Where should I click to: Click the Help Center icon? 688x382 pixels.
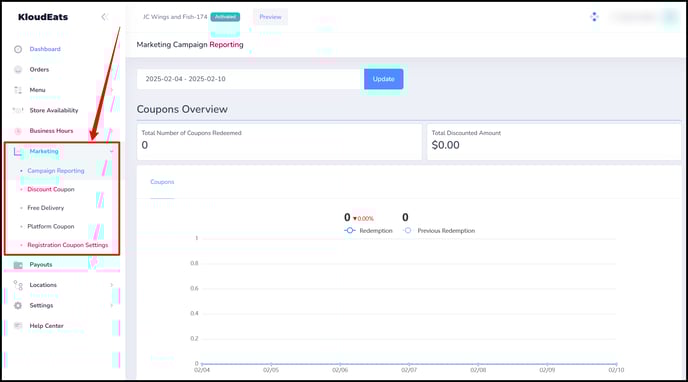(x=18, y=326)
